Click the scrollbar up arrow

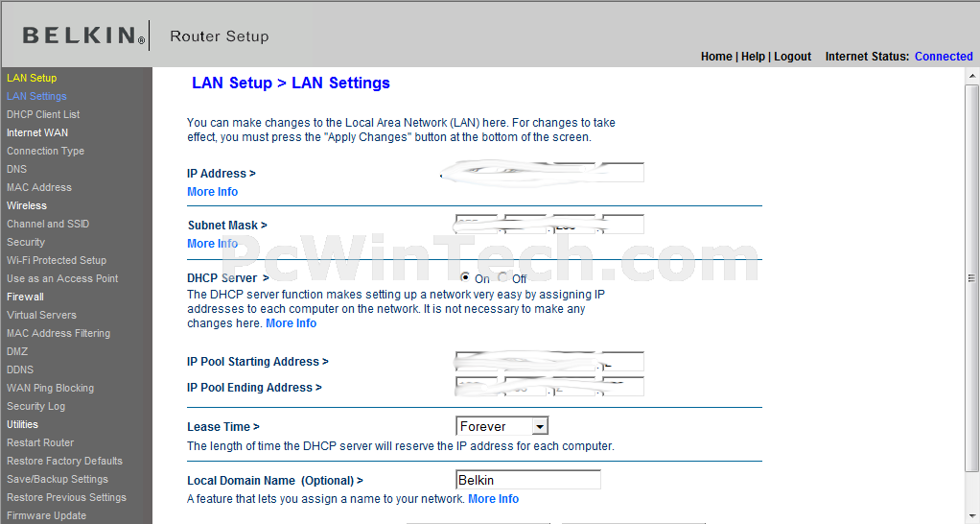click(972, 76)
